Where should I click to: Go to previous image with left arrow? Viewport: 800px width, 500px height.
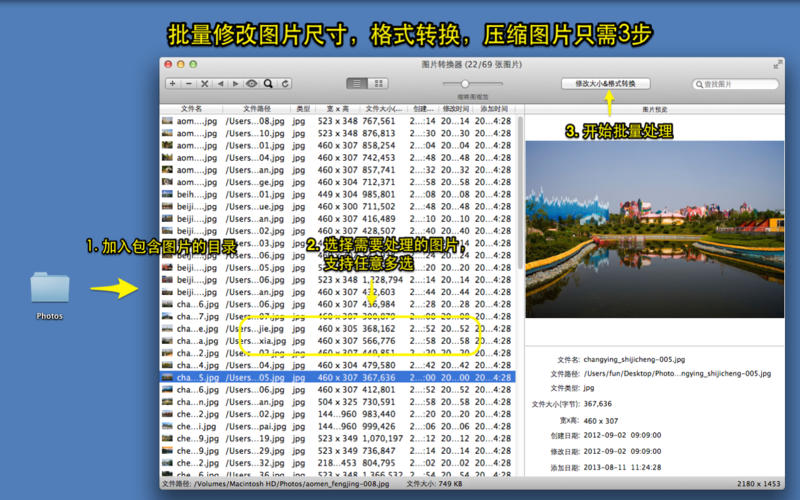pyautogui.click(x=221, y=84)
